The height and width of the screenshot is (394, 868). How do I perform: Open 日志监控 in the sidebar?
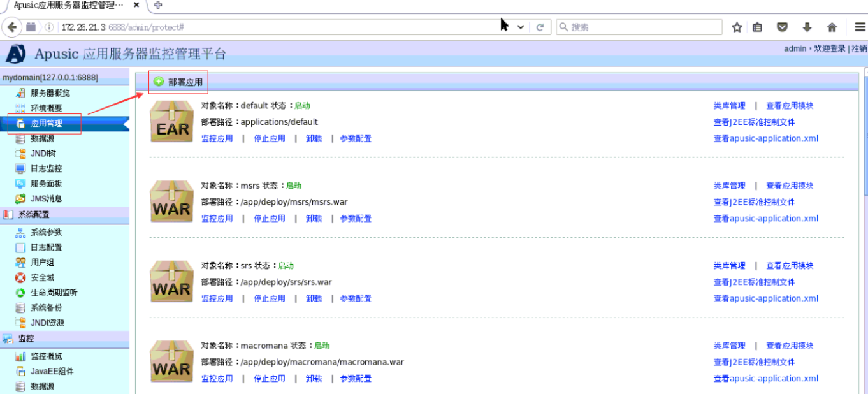click(47, 169)
